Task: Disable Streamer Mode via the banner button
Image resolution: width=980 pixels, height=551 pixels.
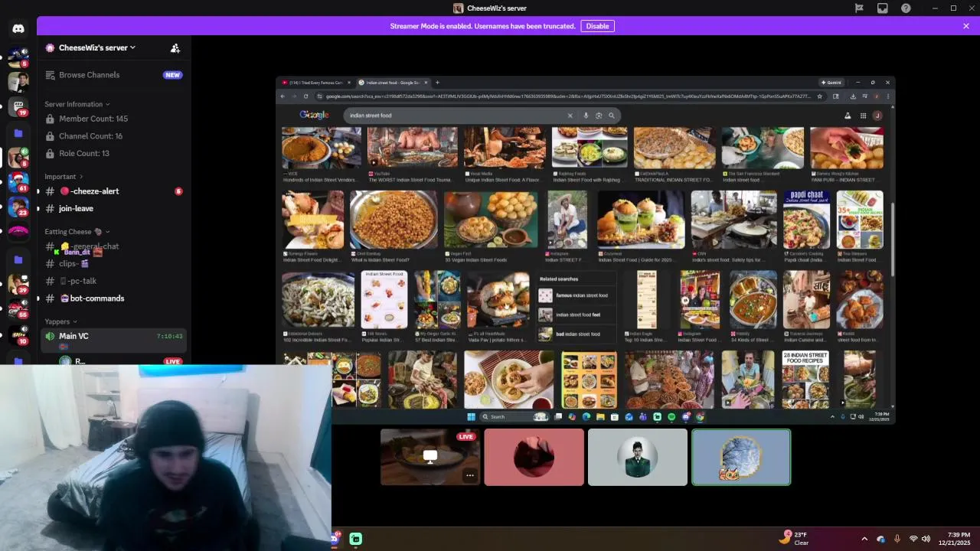Action: (597, 26)
